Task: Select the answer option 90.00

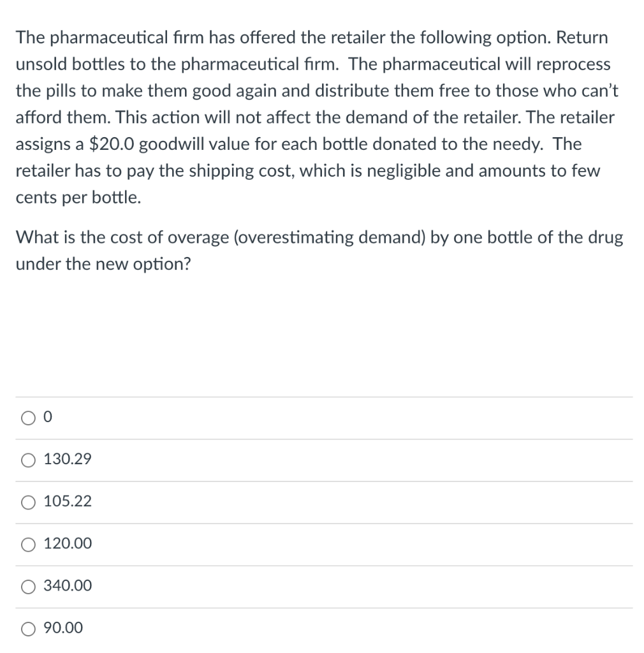Action: click(27, 629)
